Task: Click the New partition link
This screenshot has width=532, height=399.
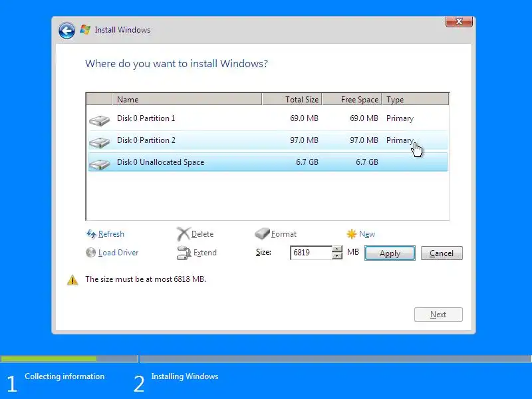Action: [x=367, y=234]
